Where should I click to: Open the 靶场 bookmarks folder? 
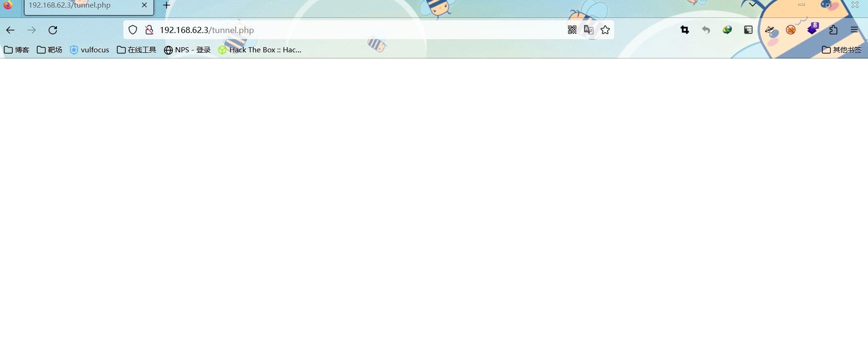point(49,50)
